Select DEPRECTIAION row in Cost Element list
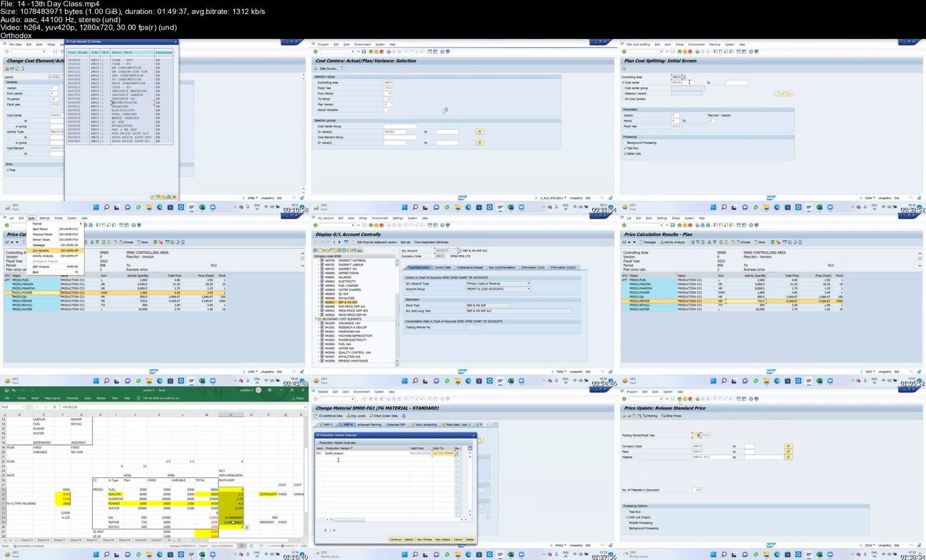This screenshot has height=560, width=926. click(120, 102)
